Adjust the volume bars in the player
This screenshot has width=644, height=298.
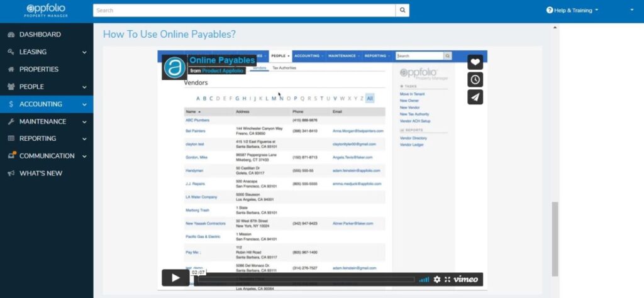coord(425,280)
